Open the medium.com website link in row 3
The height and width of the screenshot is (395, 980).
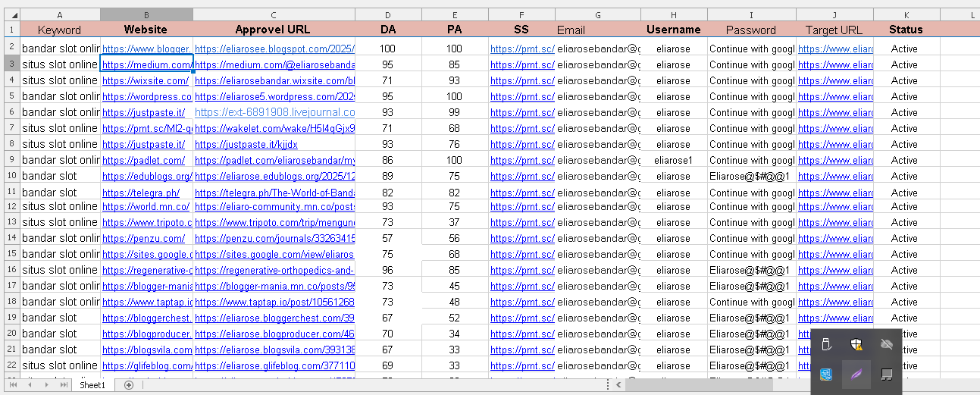tap(146, 64)
